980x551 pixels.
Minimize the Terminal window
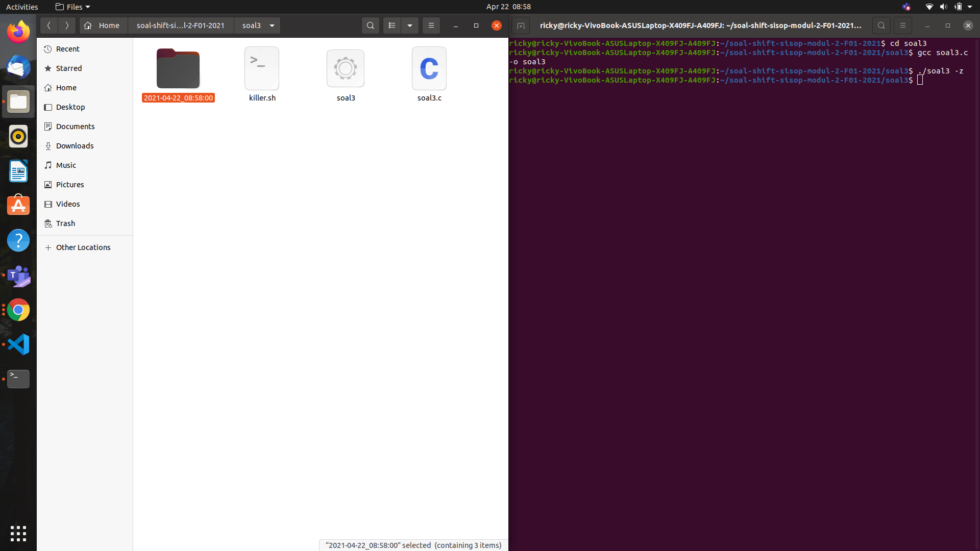927,26
